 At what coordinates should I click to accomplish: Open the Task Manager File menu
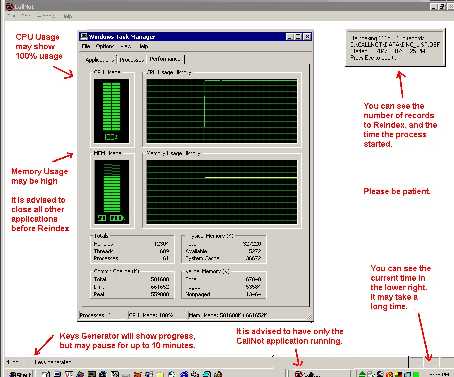click(86, 46)
